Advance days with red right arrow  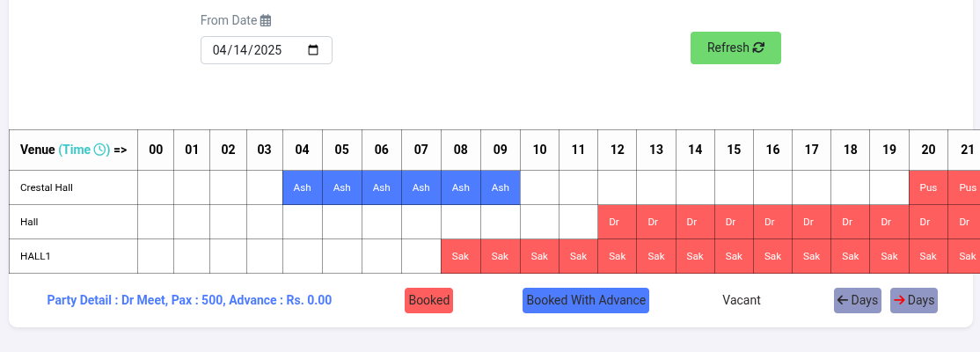[913, 300]
